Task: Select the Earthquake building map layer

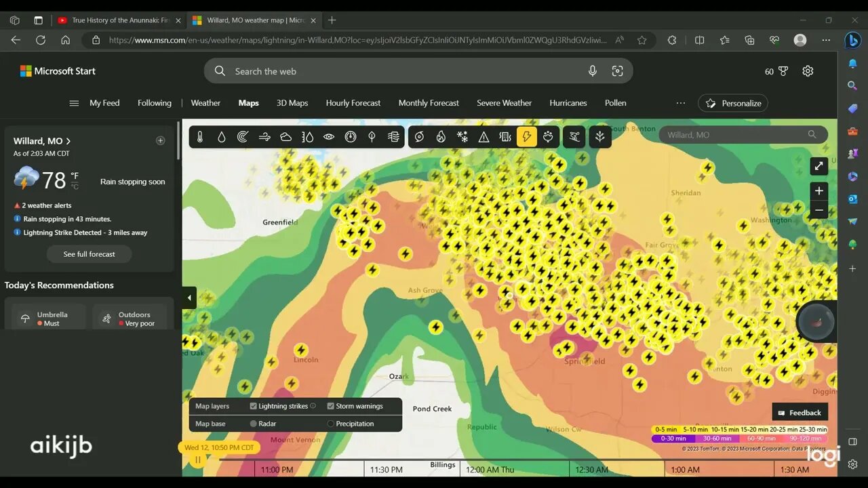Action: coord(505,137)
